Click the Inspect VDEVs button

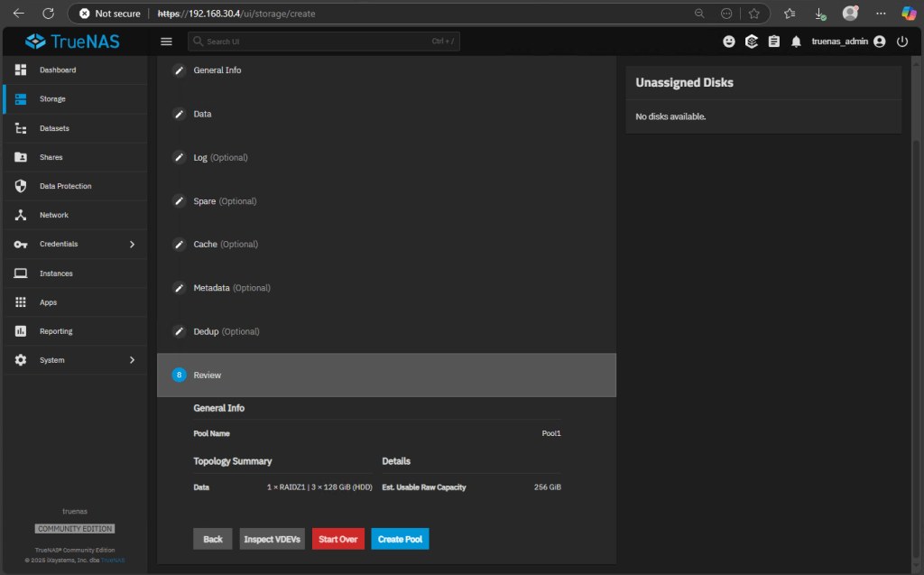273,539
